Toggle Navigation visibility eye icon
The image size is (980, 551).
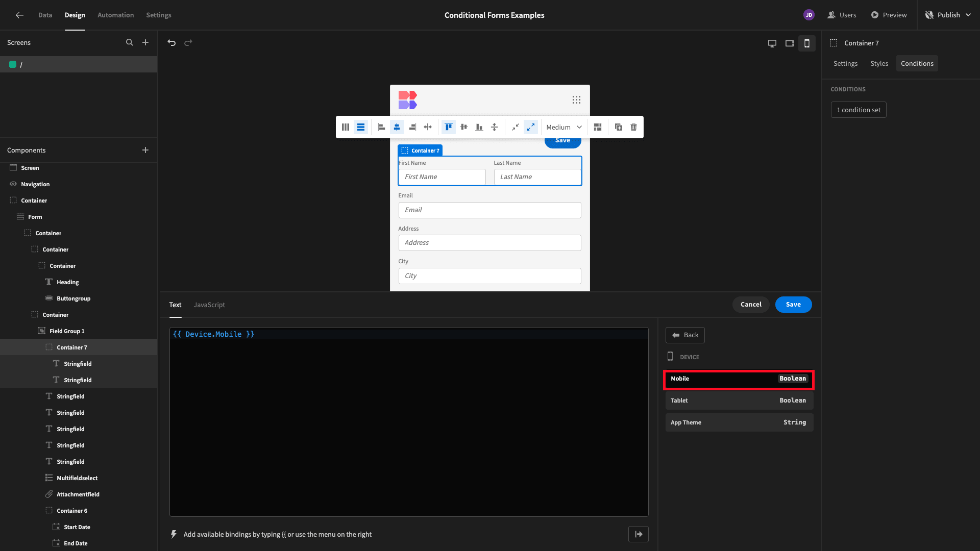click(x=13, y=184)
